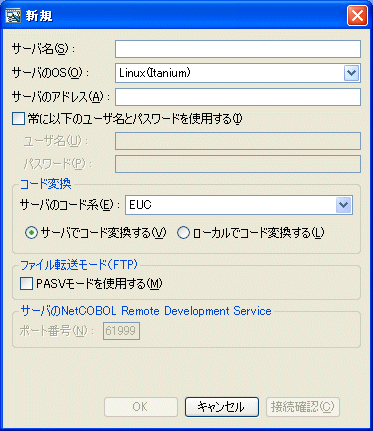Click the ポート番号 field showing 61999
Image resolution: width=373 pixels, height=431 pixels.
coord(121,331)
